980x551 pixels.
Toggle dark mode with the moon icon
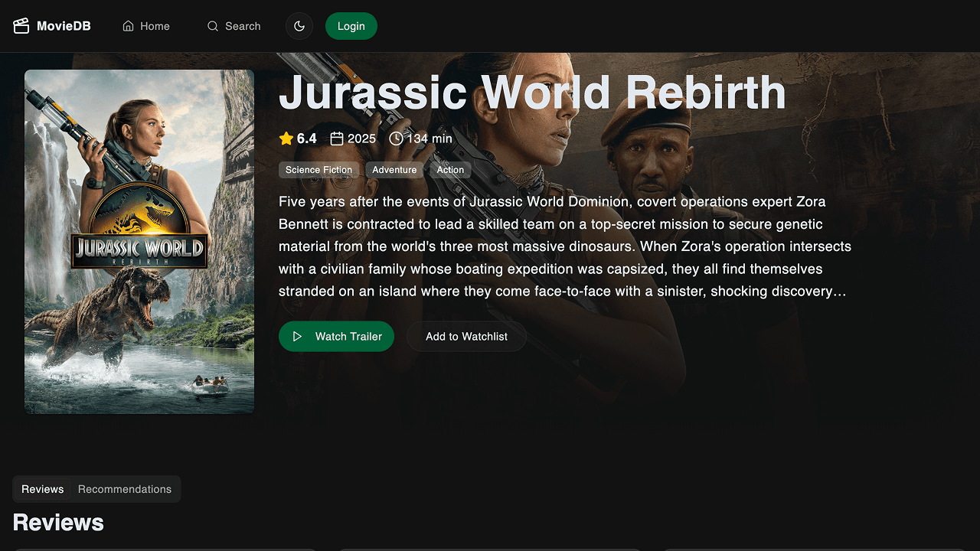click(299, 25)
